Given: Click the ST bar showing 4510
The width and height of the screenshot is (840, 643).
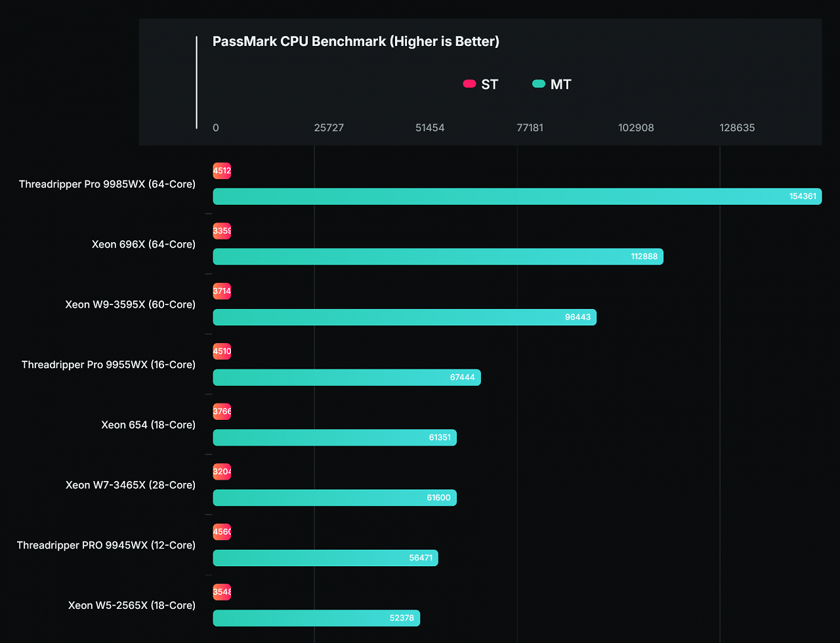Looking at the screenshot, I should 222,352.
